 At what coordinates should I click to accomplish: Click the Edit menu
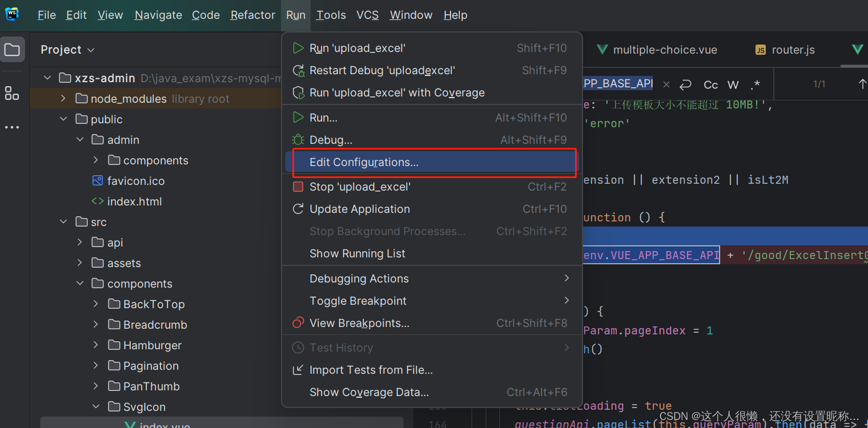77,15
